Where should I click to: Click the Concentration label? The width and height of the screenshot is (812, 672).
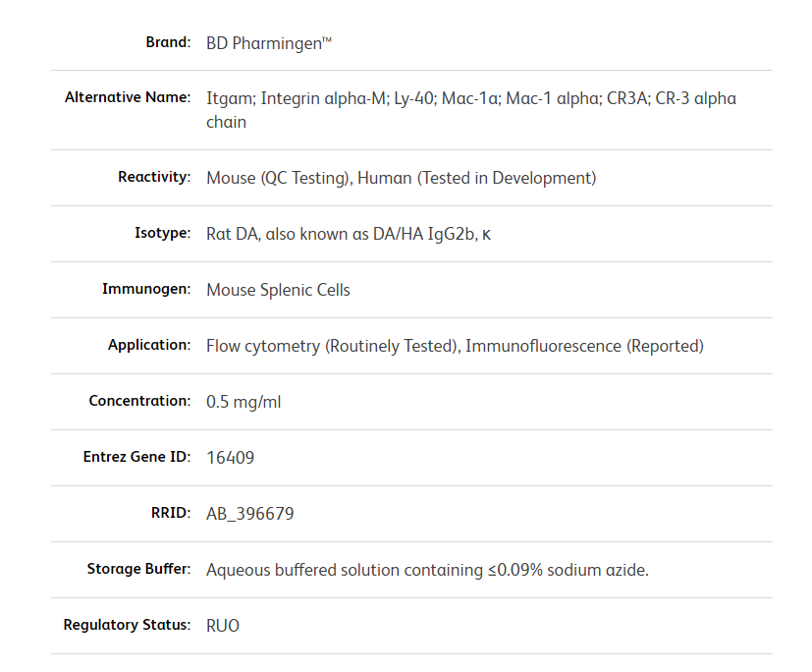pos(139,401)
